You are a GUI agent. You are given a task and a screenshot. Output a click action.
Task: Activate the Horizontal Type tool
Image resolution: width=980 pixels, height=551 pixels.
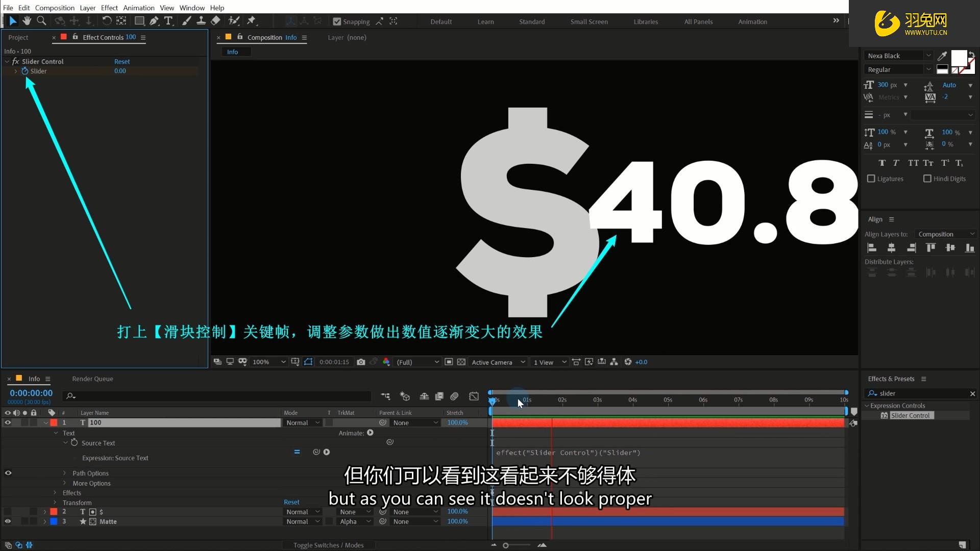click(x=168, y=21)
